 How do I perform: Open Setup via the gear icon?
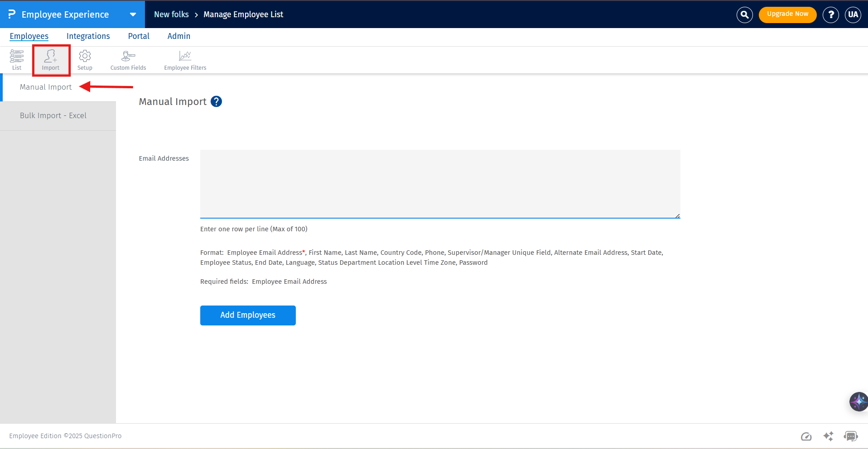coord(84,59)
